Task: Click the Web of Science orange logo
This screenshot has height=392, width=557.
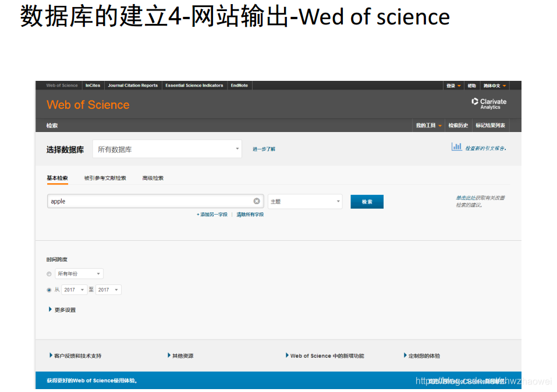Action: coord(88,105)
